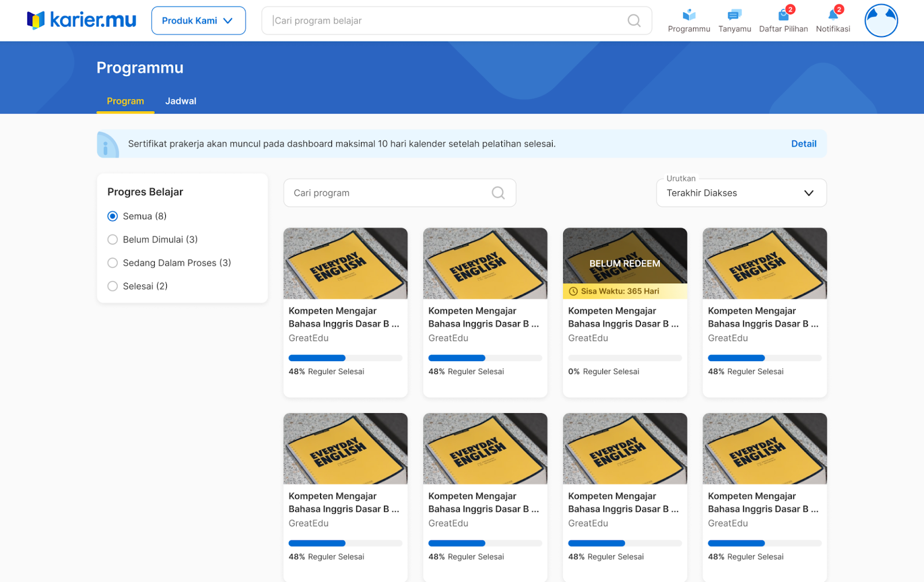Image resolution: width=924 pixels, height=582 pixels.
Task: Click the magnifier icon in the top search bar
Action: coord(634,21)
